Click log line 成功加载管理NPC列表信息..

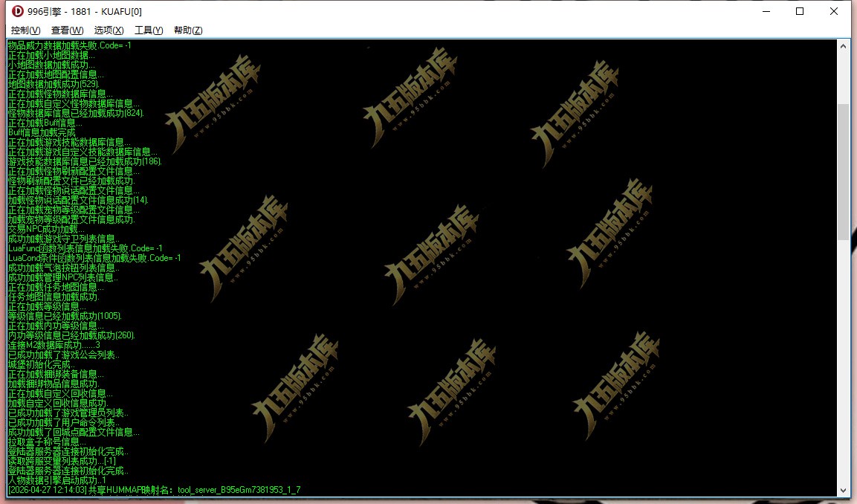click(x=63, y=277)
